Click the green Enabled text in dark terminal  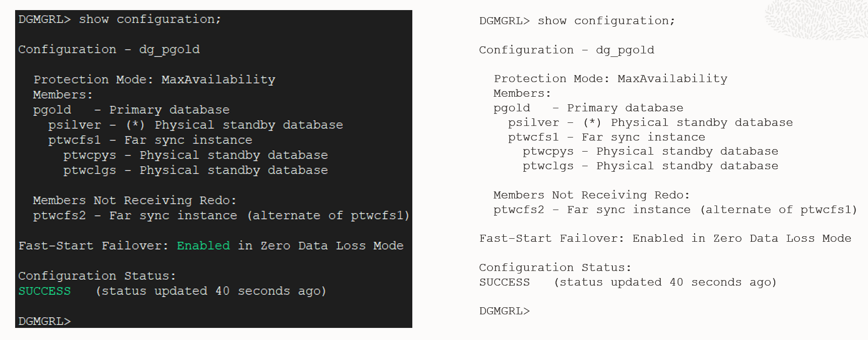click(203, 245)
